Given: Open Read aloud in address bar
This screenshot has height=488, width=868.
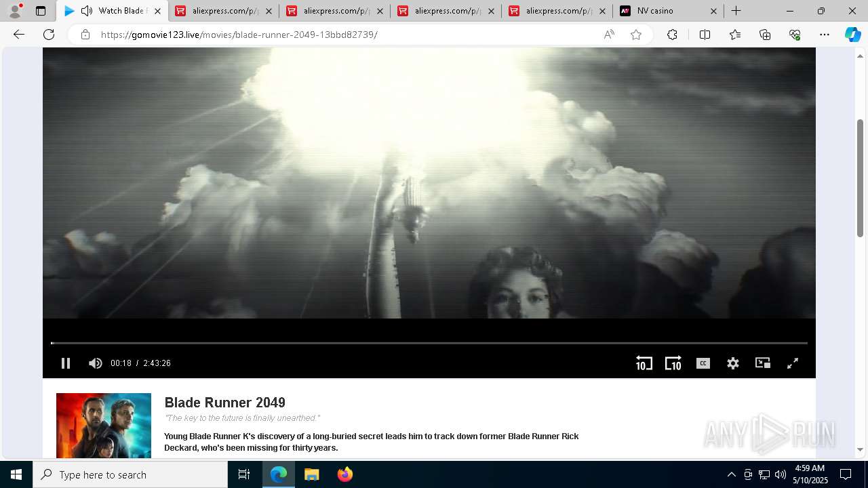Looking at the screenshot, I should point(609,35).
